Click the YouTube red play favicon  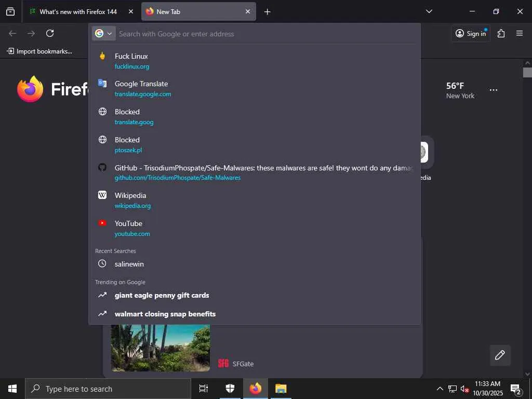pos(102,223)
